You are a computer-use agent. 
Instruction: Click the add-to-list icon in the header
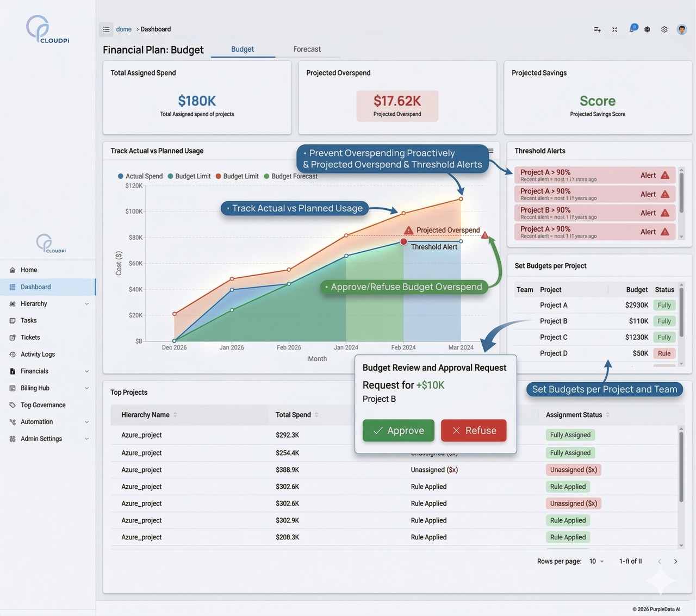[597, 29]
